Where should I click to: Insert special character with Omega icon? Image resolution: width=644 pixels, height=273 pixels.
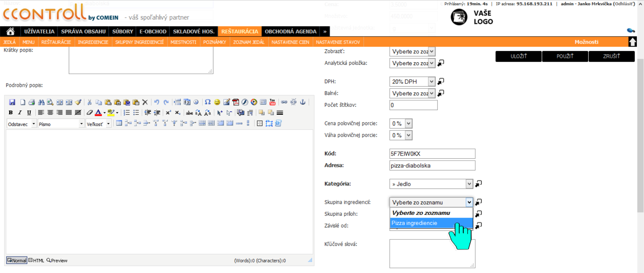[x=208, y=102]
